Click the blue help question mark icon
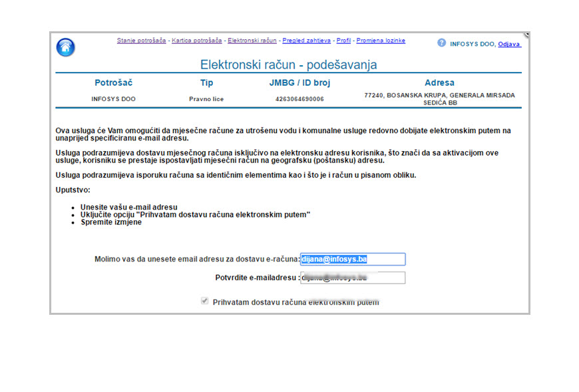This screenshot has width=579, height=392. pos(441,43)
